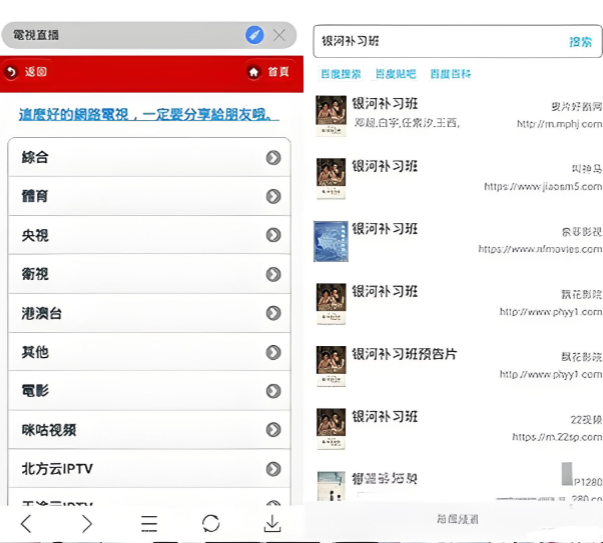
Task: Select the 電視直播 address bar text
Action: (36, 35)
